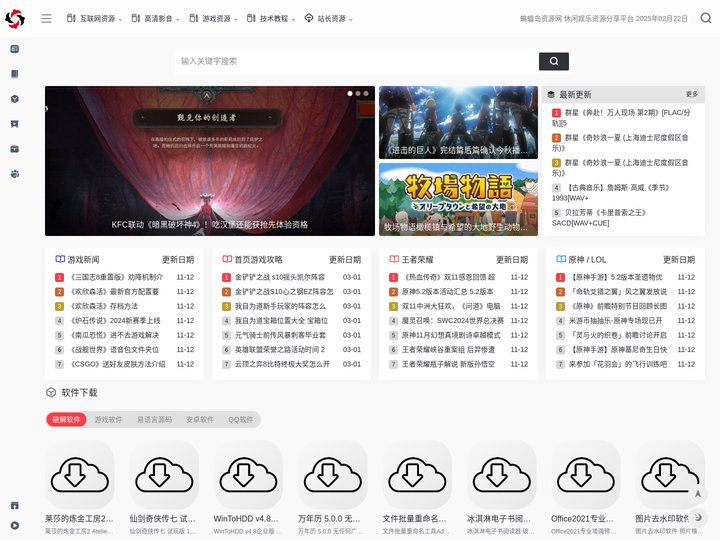Click the play circle icon in sidebar
This screenshot has height=540, width=720.
coord(15,525)
